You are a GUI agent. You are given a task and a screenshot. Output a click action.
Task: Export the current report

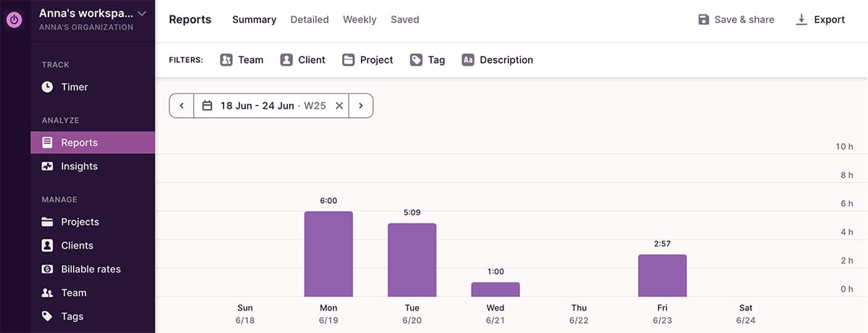pyautogui.click(x=820, y=20)
